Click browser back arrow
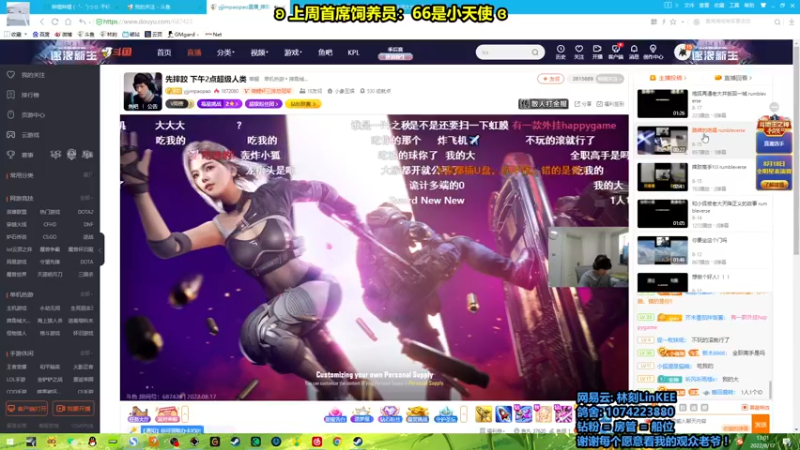The image size is (800, 450). pyautogui.click(x=42, y=22)
